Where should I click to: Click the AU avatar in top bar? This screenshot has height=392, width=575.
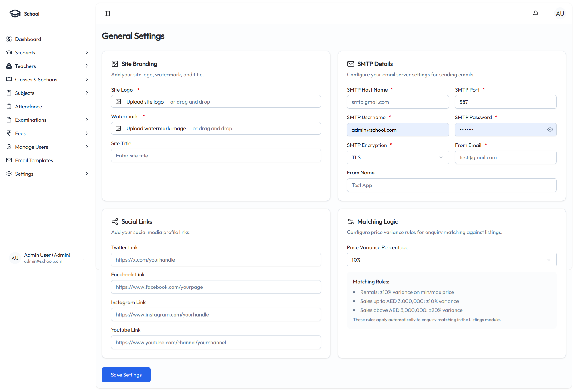pyautogui.click(x=560, y=13)
